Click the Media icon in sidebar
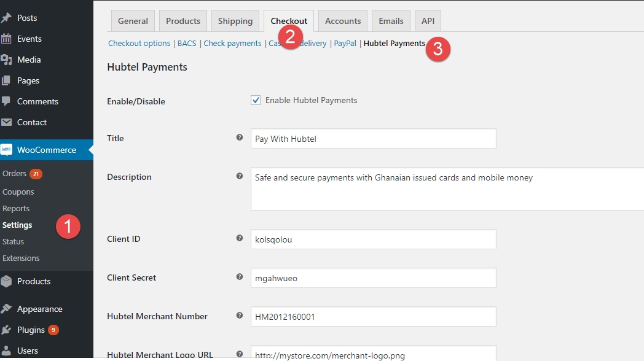Screen dimensions: 644x361 tap(7, 60)
